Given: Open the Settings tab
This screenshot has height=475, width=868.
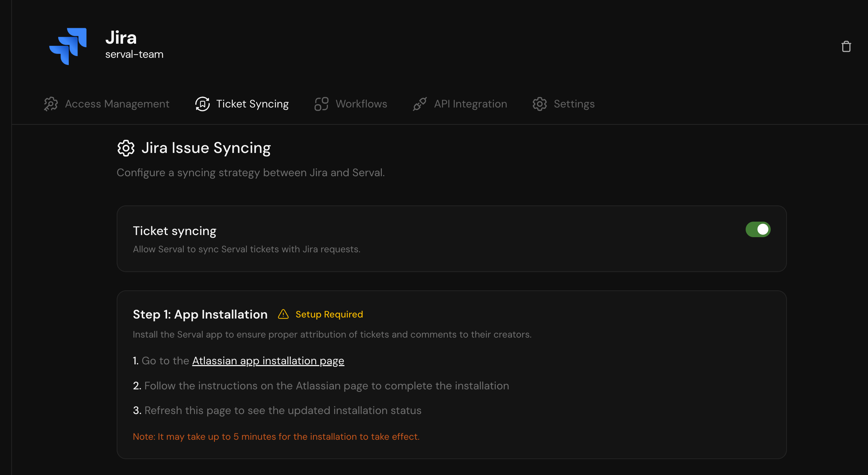Looking at the screenshot, I should click(574, 104).
